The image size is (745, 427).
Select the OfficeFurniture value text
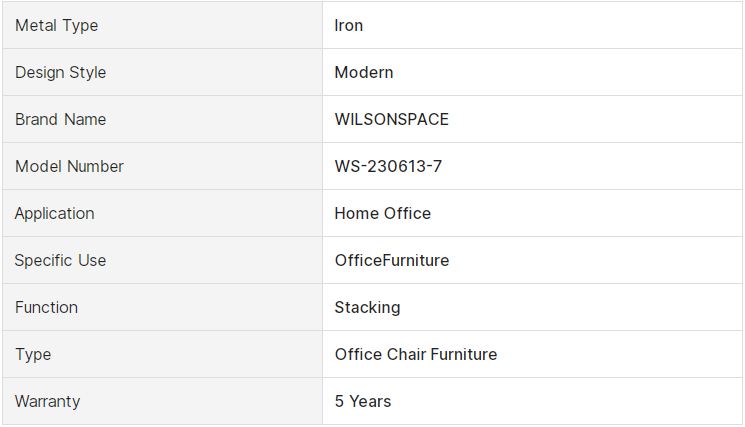coord(392,260)
